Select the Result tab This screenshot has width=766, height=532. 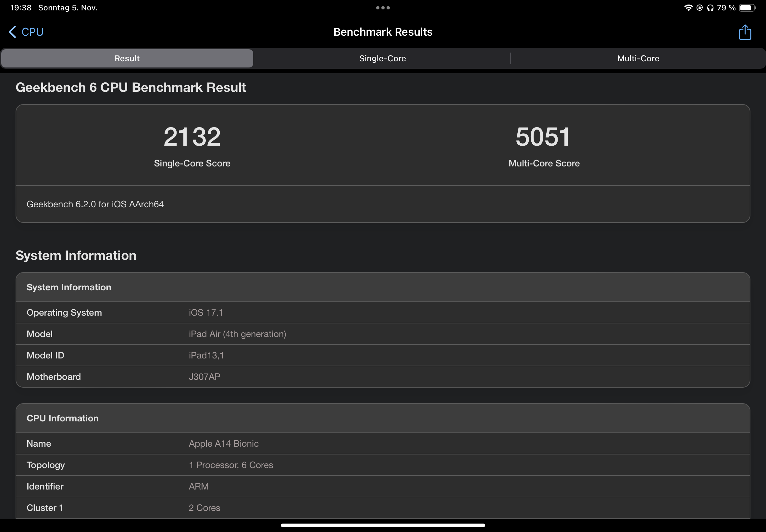coord(127,58)
